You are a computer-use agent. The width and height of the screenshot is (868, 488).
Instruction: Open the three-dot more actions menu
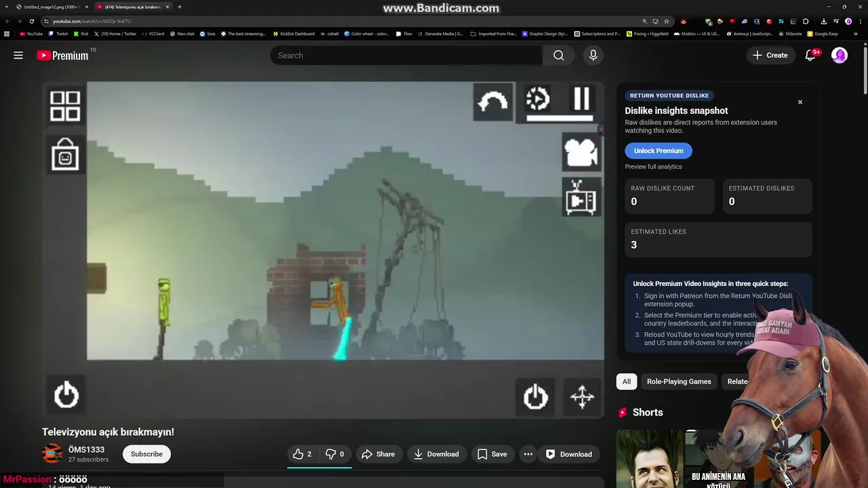[528, 454]
